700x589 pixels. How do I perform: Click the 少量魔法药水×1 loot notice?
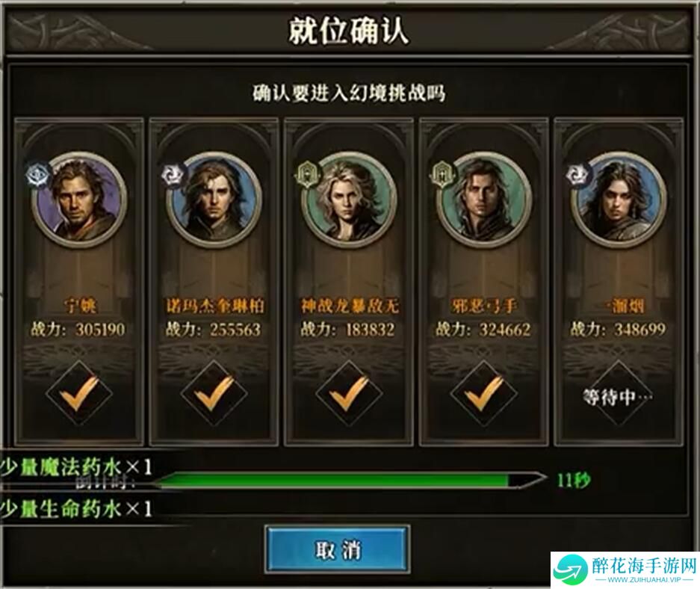click(76, 468)
